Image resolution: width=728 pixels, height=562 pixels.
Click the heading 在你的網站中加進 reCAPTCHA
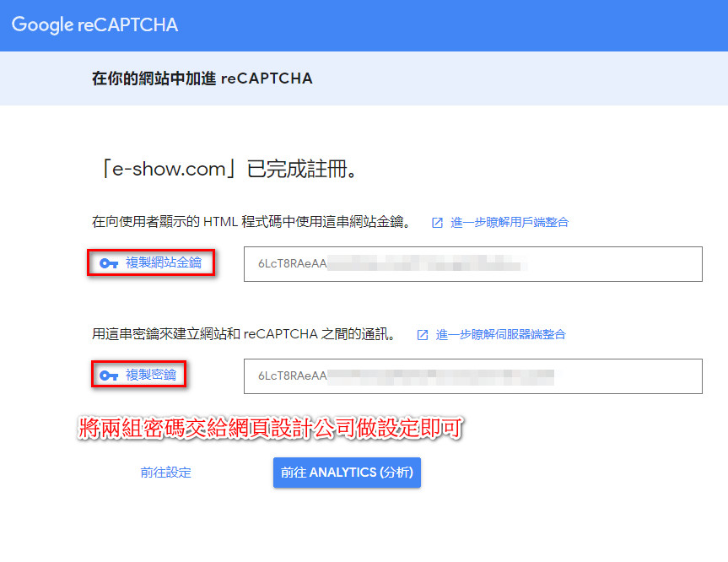point(202,78)
